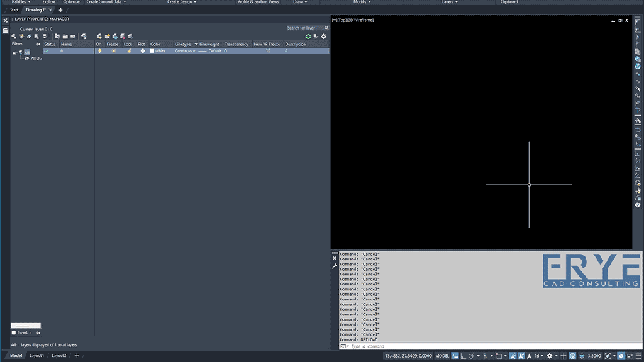644x362 pixels.
Task: Toggle the On lightbulb for layer 0
Action: click(99, 51)
